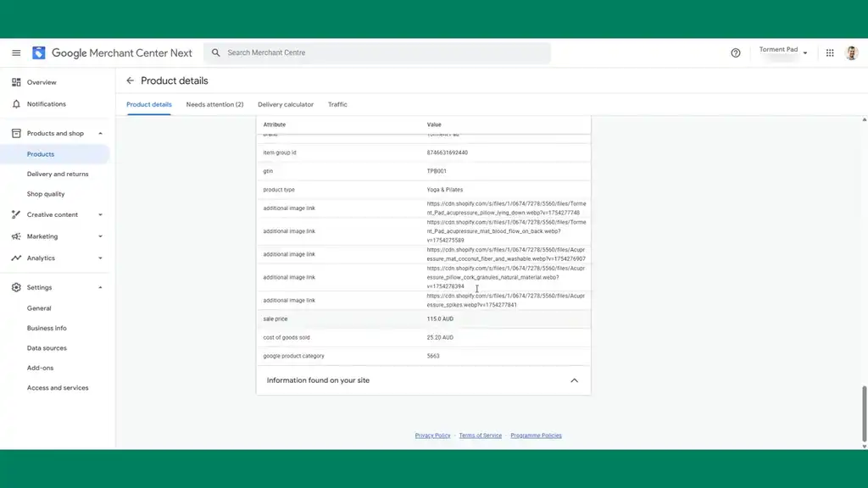Switch to the Product details tab
Screen dimensions: 868x488
point(149,104)
